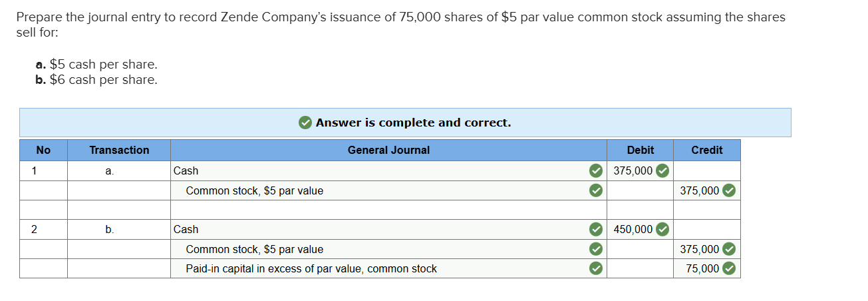Click the Transaction column header
This screenshot has height=301, width=868.
119,150
